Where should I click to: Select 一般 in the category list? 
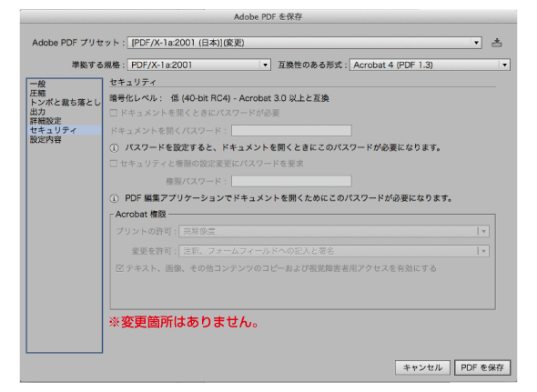pos(65,84)
